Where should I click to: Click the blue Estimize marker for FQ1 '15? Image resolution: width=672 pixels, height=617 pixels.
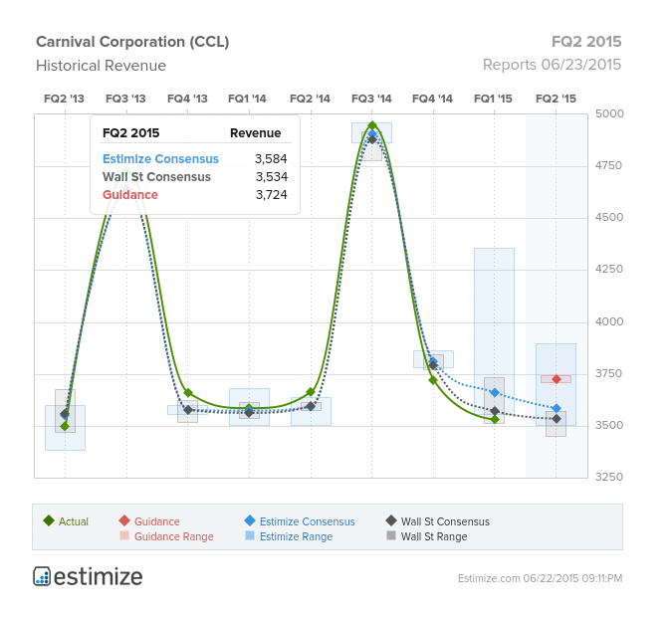(495, 392)
